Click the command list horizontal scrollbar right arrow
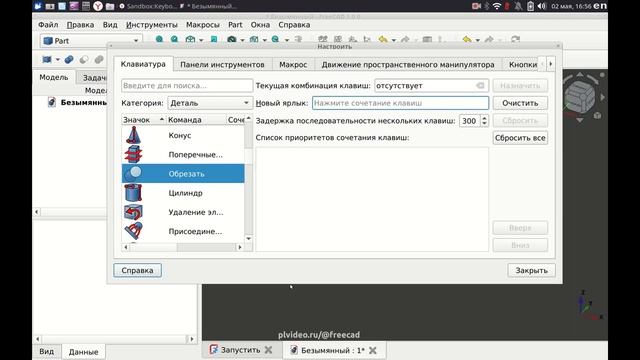The width and height of the screenshot is (640, 360). click(240, 247)
